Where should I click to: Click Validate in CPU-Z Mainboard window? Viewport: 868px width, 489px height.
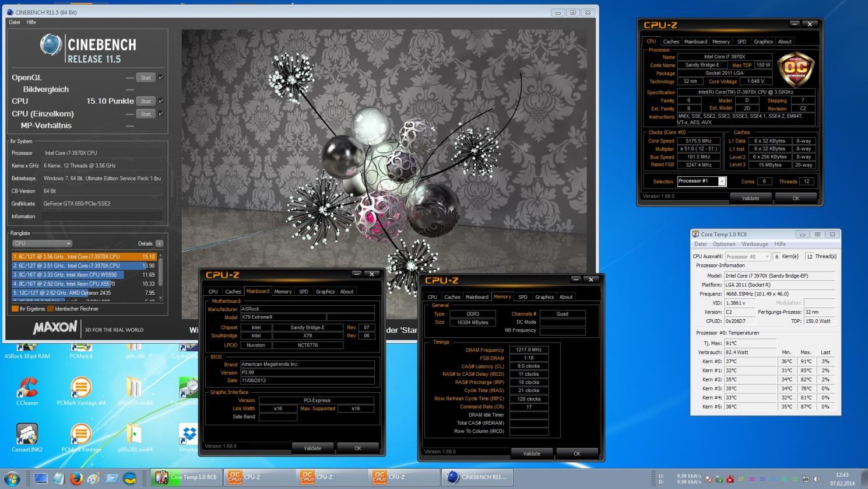click(312, 448)
